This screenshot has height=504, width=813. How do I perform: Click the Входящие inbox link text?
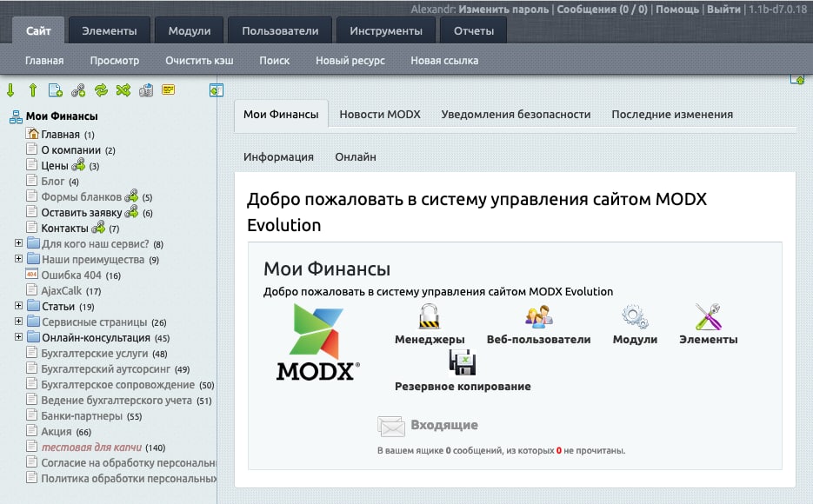tap(444, 425)
